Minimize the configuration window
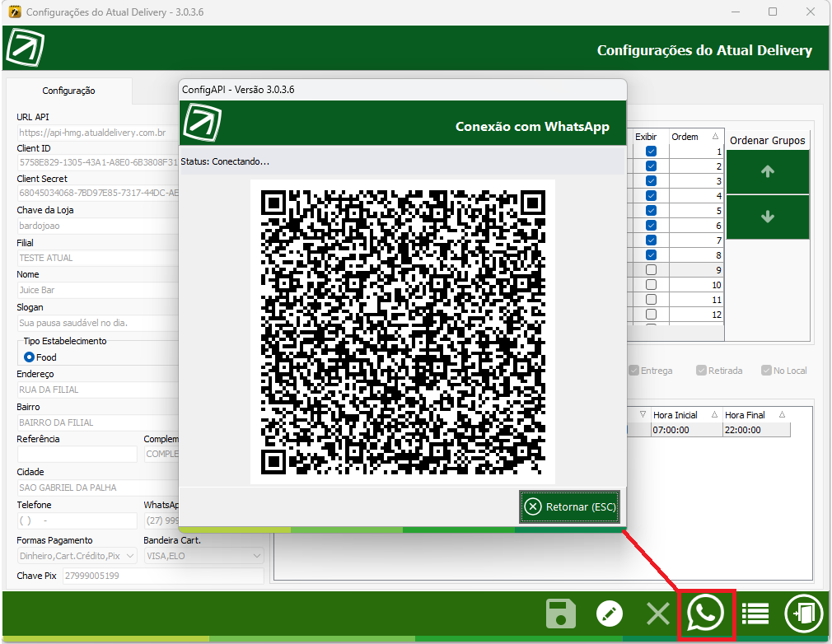The height and width of the screenshot is (644, 832). click(736, 12)
